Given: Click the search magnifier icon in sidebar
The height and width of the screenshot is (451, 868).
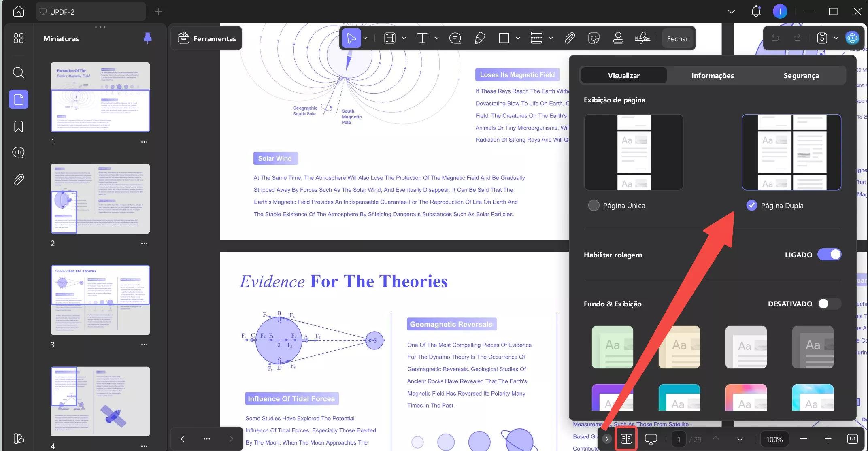Looking at the screenshot, I should pyautogui.click(x=18, y=72).
